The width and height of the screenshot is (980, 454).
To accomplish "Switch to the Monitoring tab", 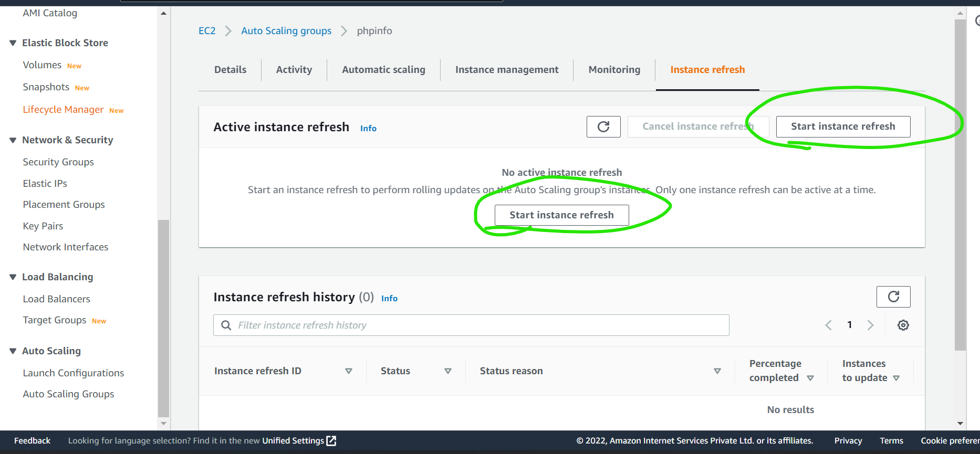I will [614, 70].
